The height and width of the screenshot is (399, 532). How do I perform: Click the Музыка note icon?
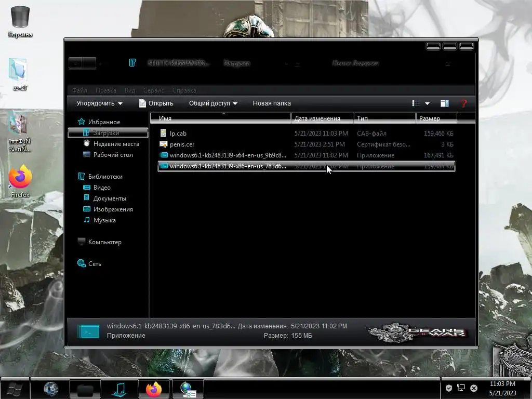pyautogui.click(x=87, y=220)
